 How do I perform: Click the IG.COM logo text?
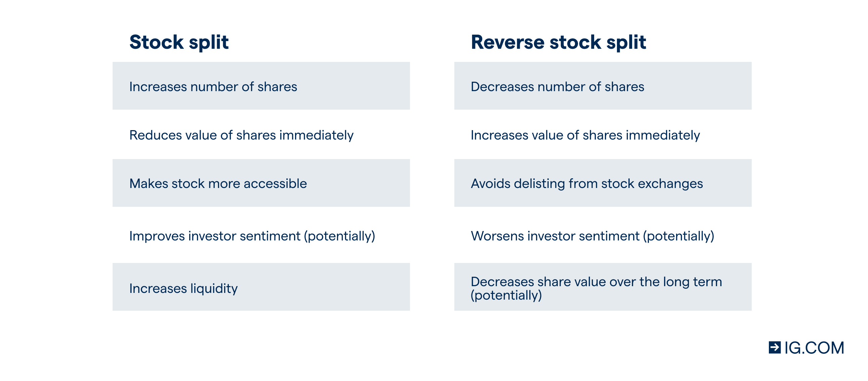(x=814, y=348)
